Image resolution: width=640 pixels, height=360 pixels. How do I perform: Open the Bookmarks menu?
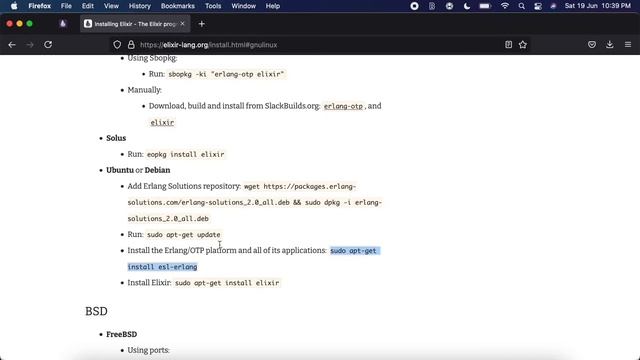[178, 6]
